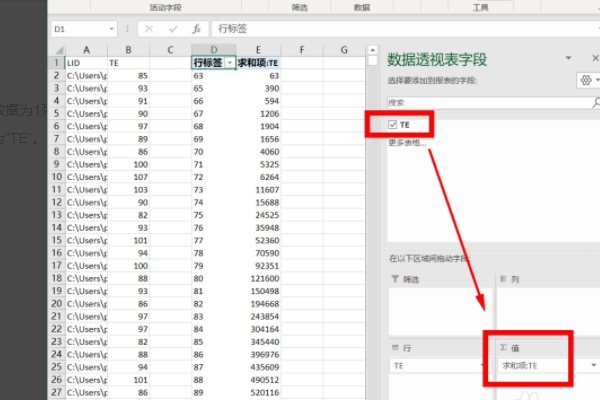The width and height of the screenshot is (600, 400).
Task: Toggle the TE field checkbox
Action: click(x=393, y=125)
